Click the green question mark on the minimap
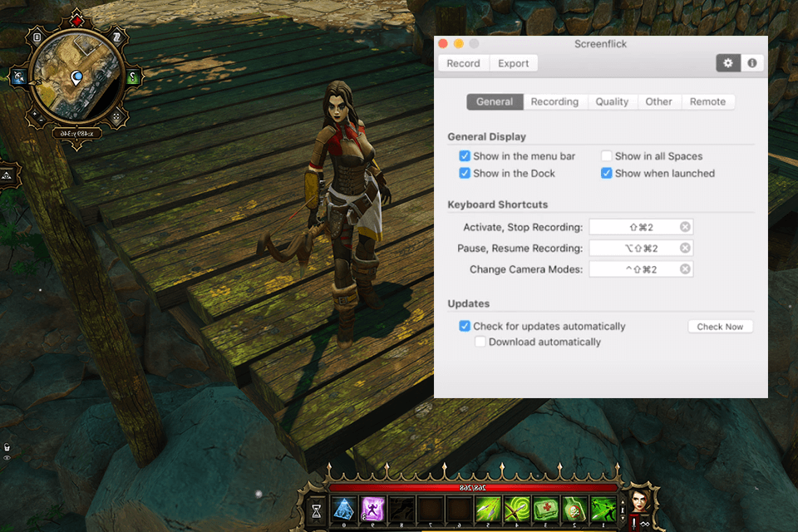The image size is (798, 532). coord(133,76)
